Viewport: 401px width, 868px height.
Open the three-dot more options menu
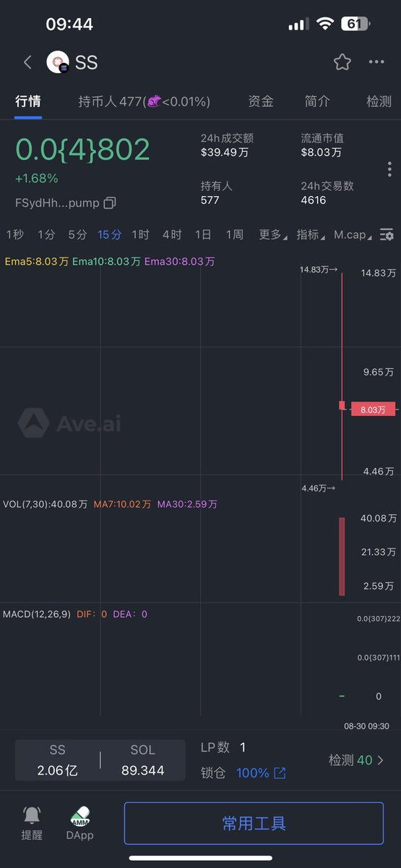pos(376,62)
